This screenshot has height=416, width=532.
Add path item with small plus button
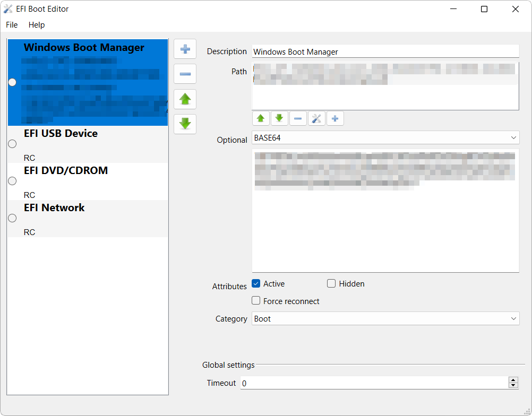pos(335,118)
